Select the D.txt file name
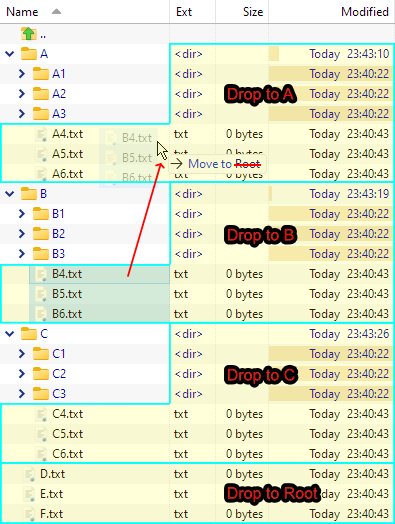The width and height of the screenshot is (395, 524). (52, 475)
